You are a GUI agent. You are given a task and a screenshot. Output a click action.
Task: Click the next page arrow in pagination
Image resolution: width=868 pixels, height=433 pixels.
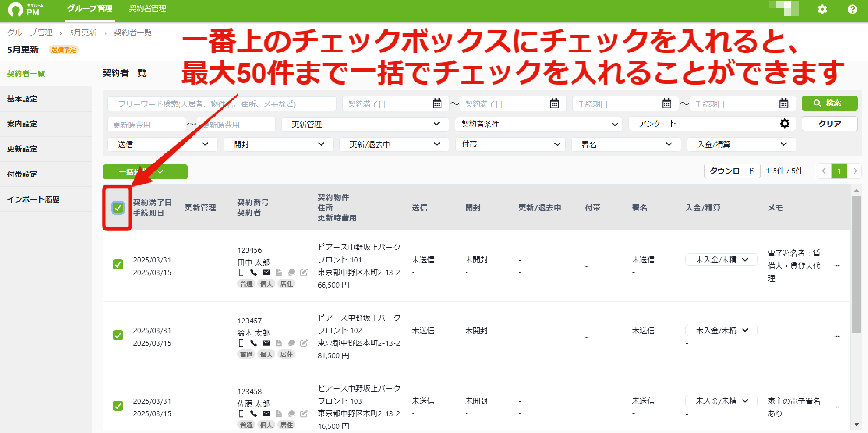point(855,171)
